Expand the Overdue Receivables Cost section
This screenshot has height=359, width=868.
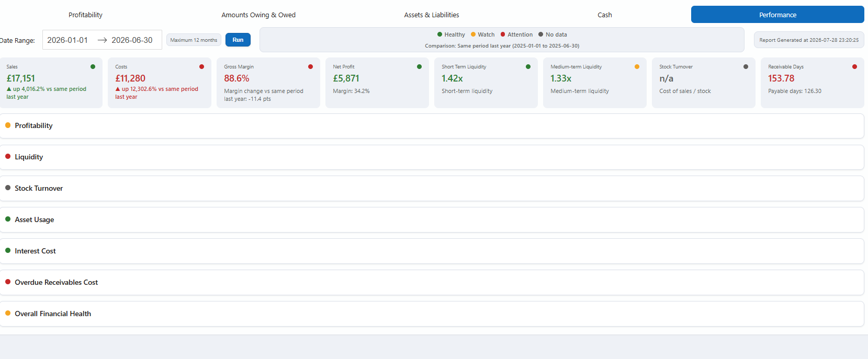tap(432, 283)
